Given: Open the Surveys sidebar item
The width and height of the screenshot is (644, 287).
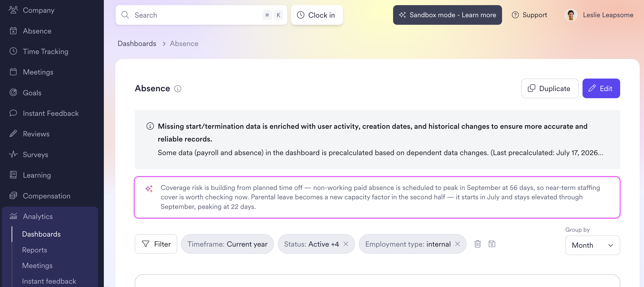Looking at the screenshot, I should click(x=35, y=155).
